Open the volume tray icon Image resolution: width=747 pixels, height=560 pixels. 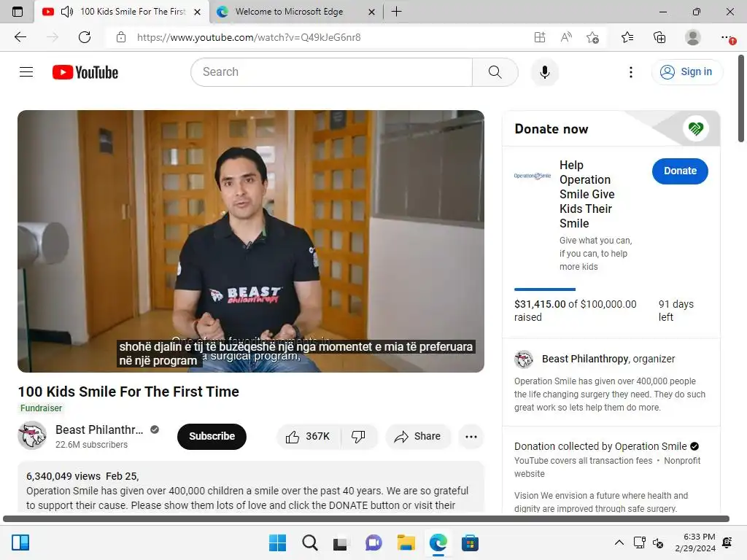pyautogui.click(x=658, y=542)
